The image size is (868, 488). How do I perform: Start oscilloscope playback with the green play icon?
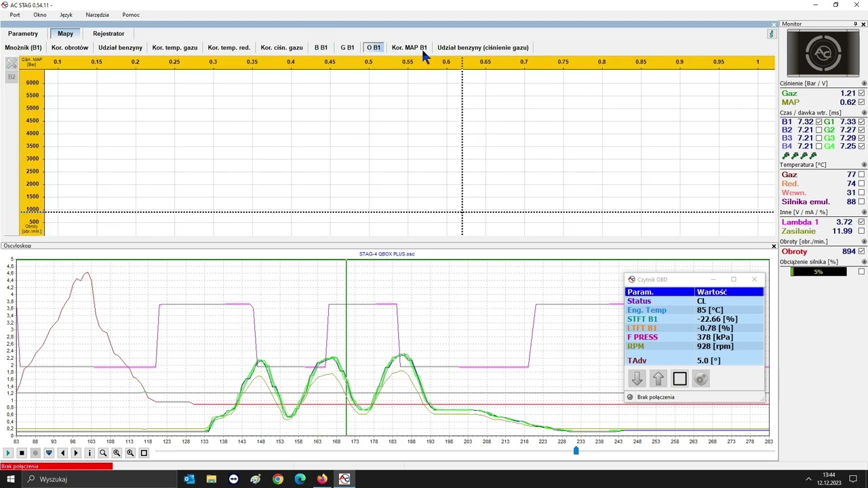8,453
